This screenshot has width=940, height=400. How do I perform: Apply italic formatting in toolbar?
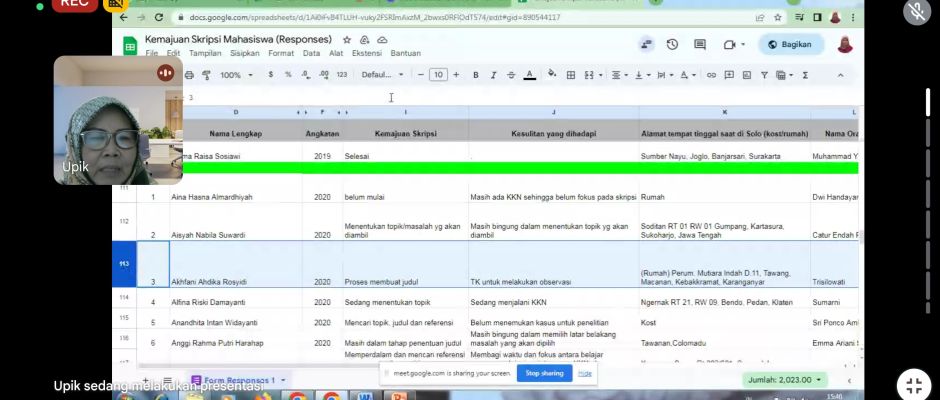point(493,75)
